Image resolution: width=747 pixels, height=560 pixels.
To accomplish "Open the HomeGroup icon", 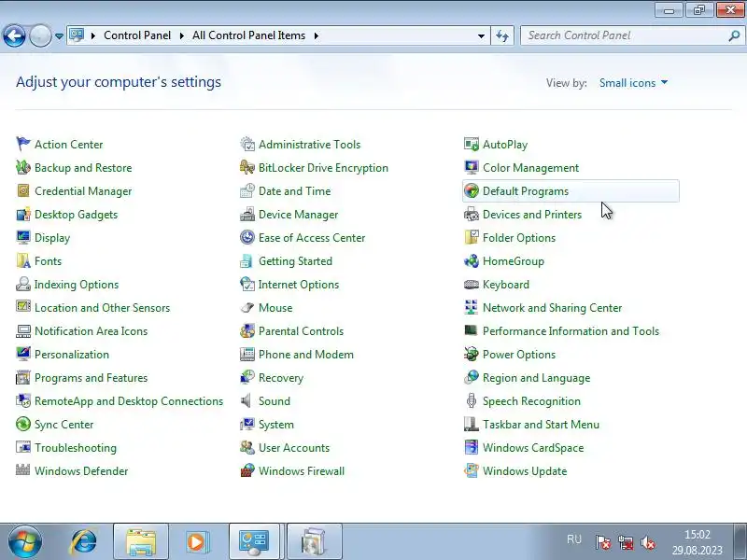I will (472, 261).
